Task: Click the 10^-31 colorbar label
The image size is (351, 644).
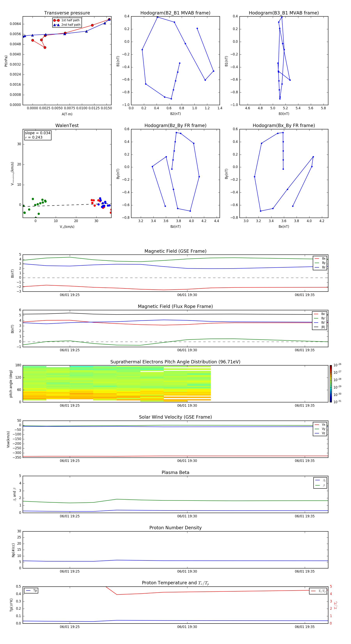Action: (337, 402)
